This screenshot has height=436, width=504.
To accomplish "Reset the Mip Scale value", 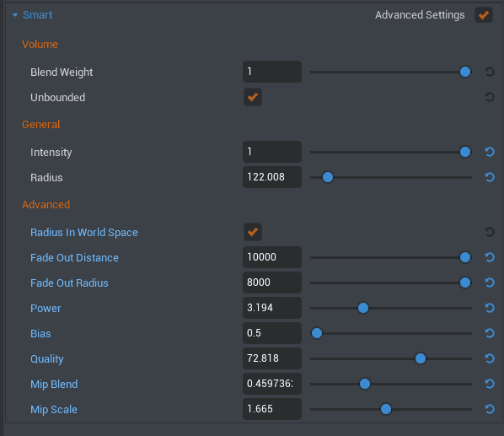I will [490, 409].
